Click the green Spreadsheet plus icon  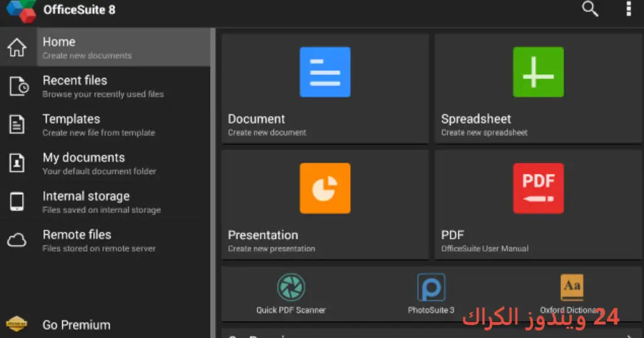point(538,72)
